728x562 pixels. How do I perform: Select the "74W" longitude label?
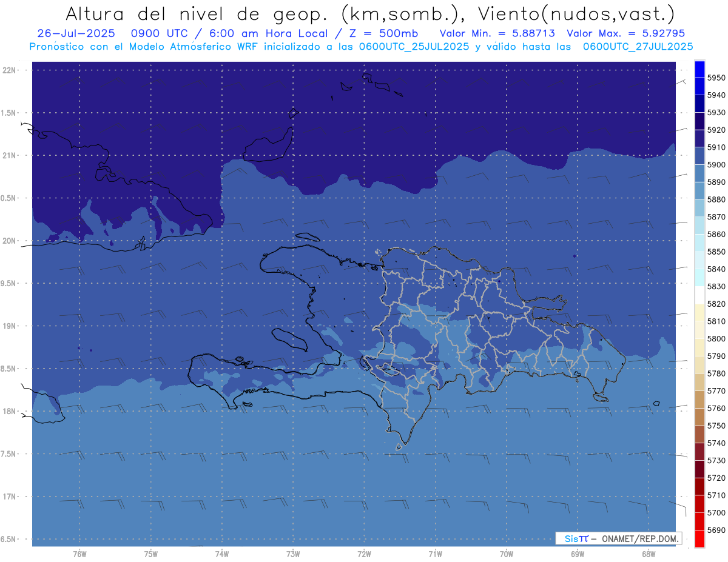point(222,554)
